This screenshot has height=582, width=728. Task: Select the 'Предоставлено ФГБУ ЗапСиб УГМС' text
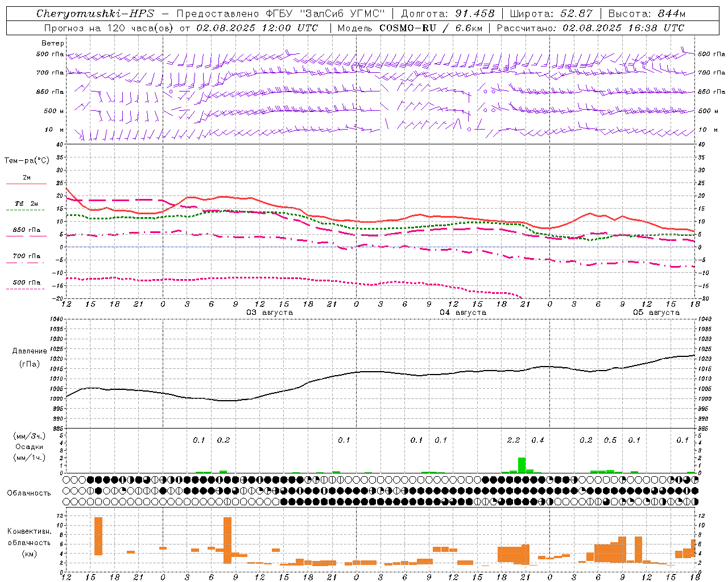[x=281, y=14]
